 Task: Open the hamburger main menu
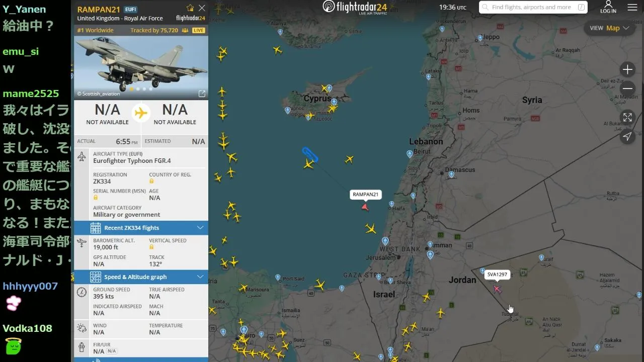click(632, 8)
